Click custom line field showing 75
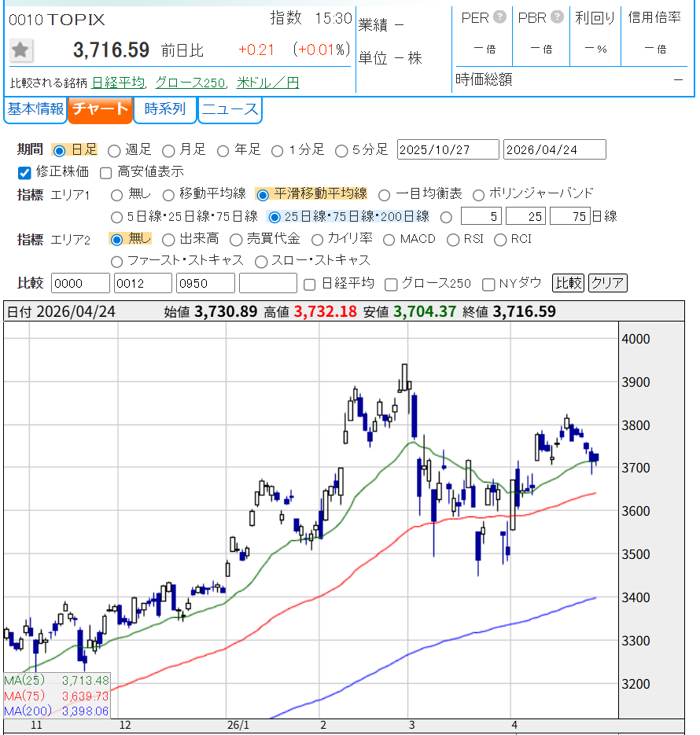 (570, 216)
